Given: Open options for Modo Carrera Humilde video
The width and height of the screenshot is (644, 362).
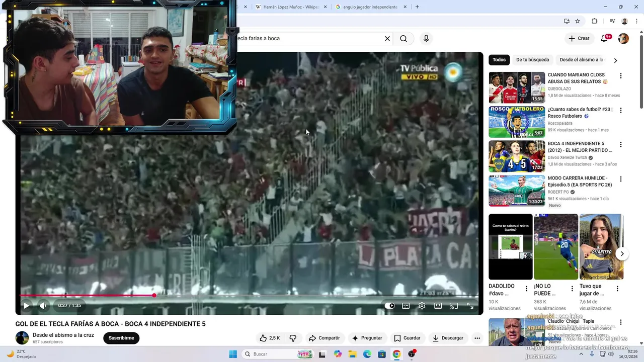Looking at the screenshot, I should point(620,179).
